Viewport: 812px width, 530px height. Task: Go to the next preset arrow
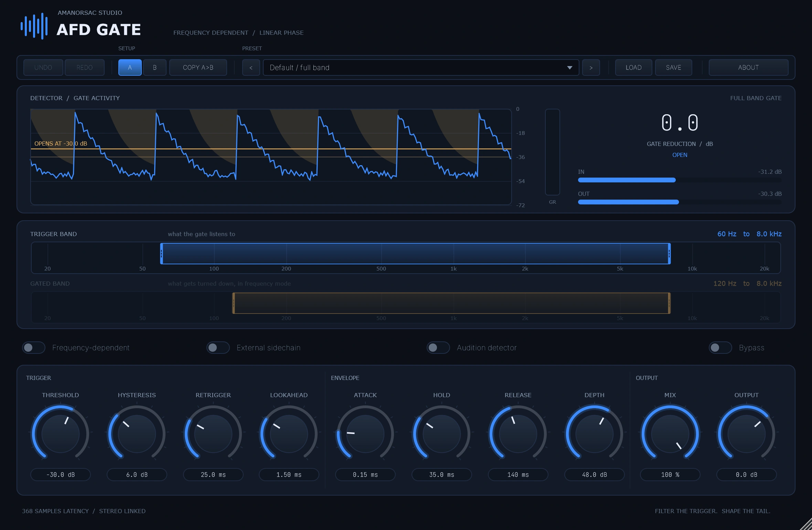pos(591,67)
